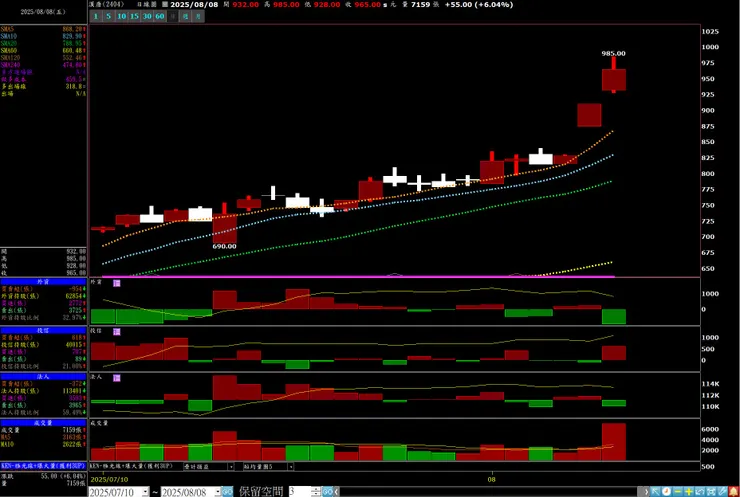Click the purple icon in 投信 panel

(x=117, y=332)
